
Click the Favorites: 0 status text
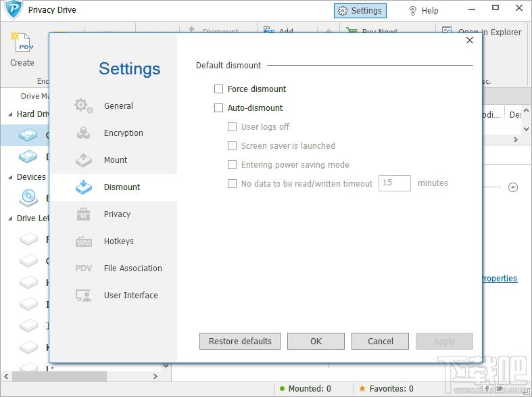[391, 388]
